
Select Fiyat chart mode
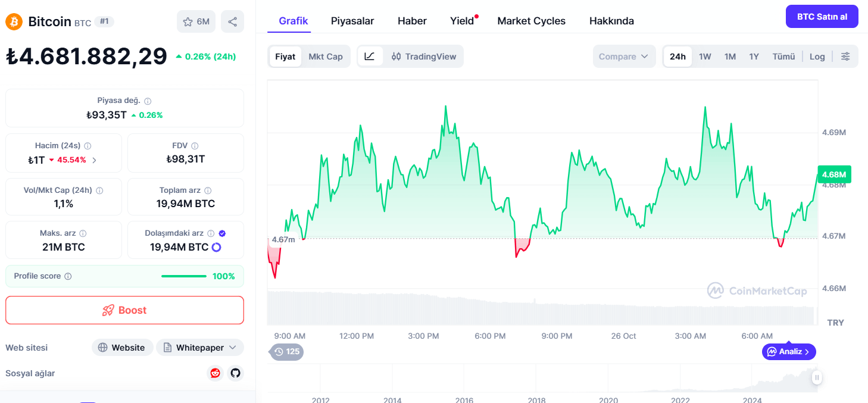pos(285,57)
